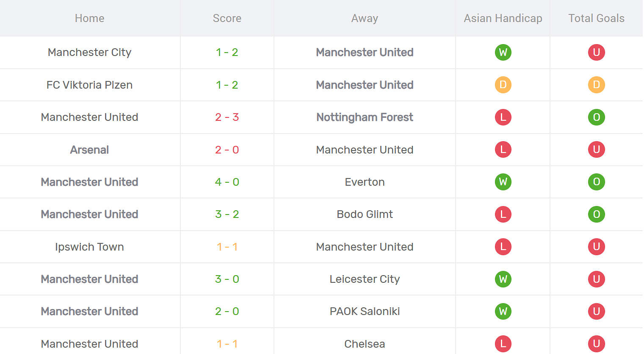Click the yellow D Total Goals badge for Plzen
The height and width of the screenshot is (354, 644).
(x=596, y=85)
